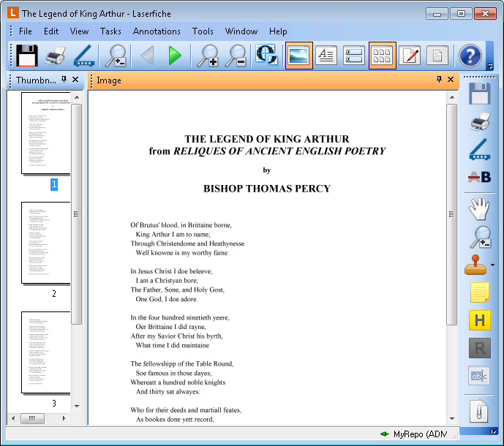Click the Image pane vertical scrollbar thumb
Image resolution: width=504 pixels, height=446 pixels.
(451, 214)
